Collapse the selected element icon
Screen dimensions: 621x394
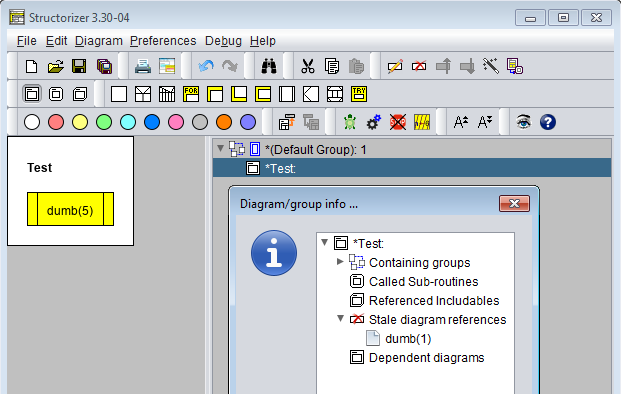[287, 122]
